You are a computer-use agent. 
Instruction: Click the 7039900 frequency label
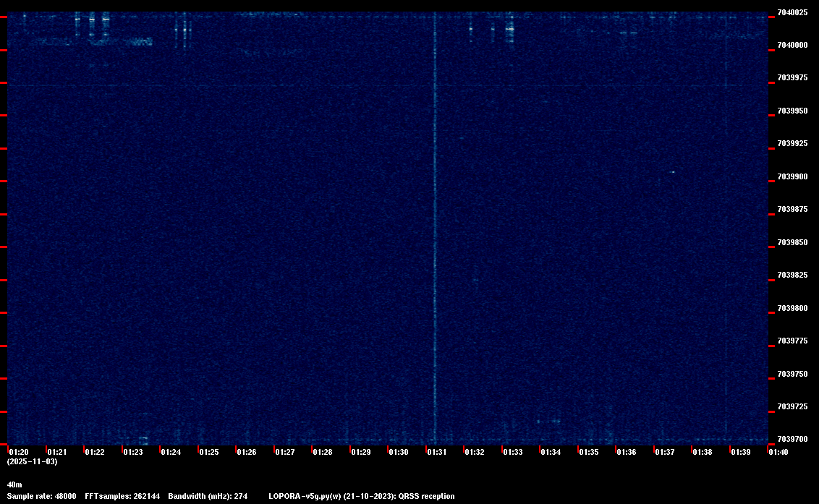pos(792,177)
